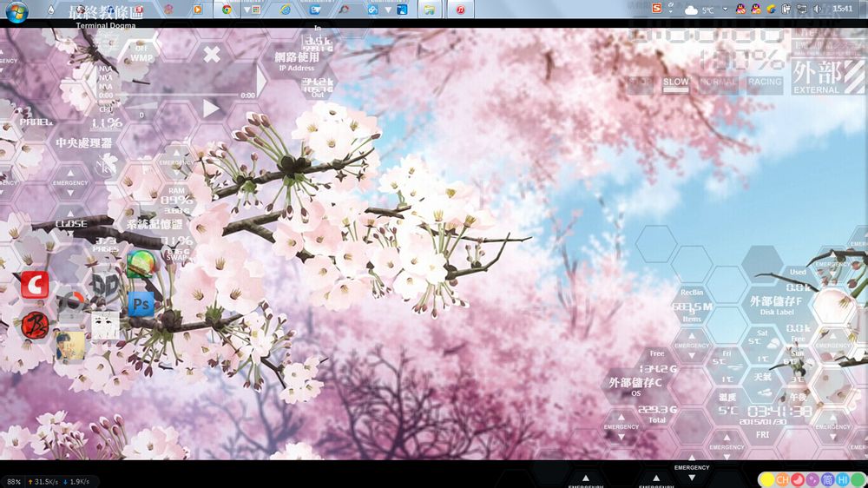868x488 pixels.
Task: Select the NORMAL speed mode
Action: coord(718,85)
